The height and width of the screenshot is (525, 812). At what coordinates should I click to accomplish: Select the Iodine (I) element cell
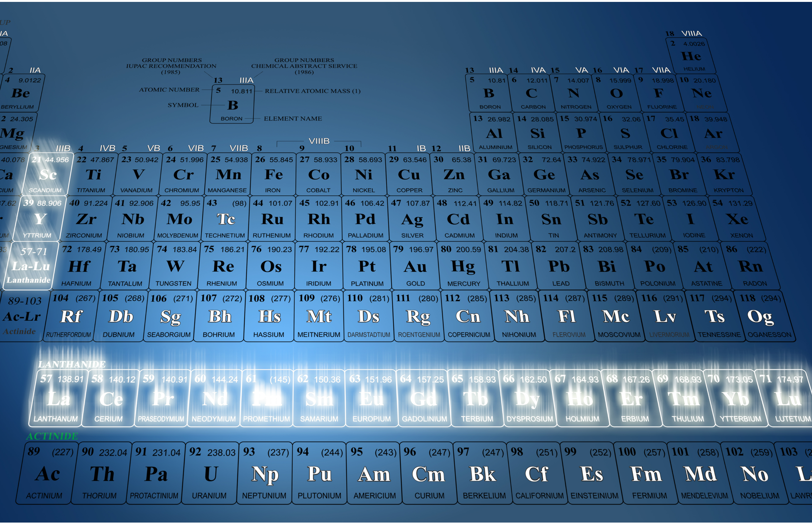point(691,218)
